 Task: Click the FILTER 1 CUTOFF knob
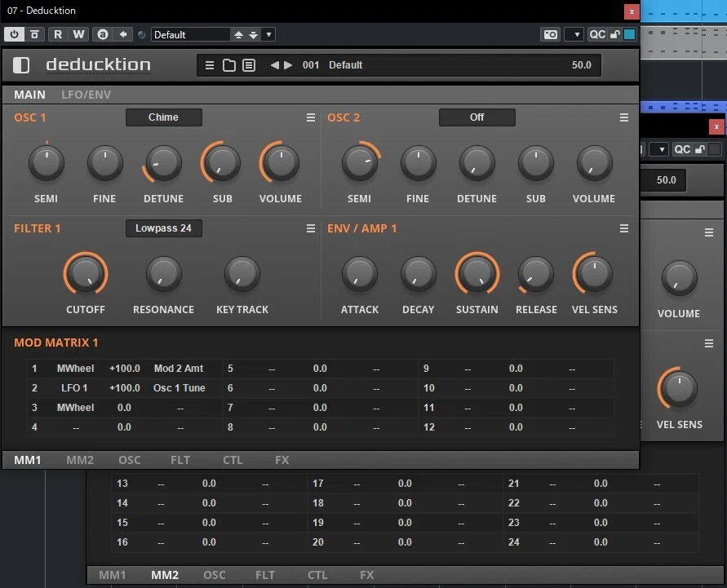(x=86, y=273)
